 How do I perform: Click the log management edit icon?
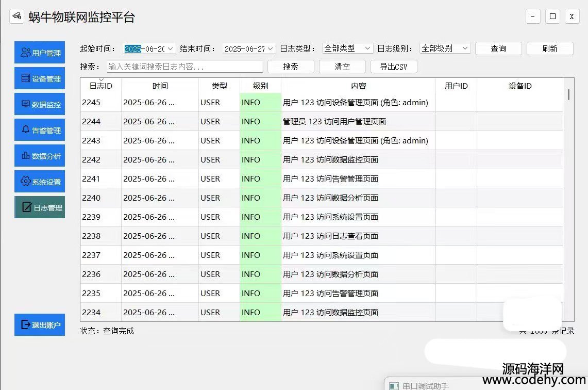(x=26, y=208)
